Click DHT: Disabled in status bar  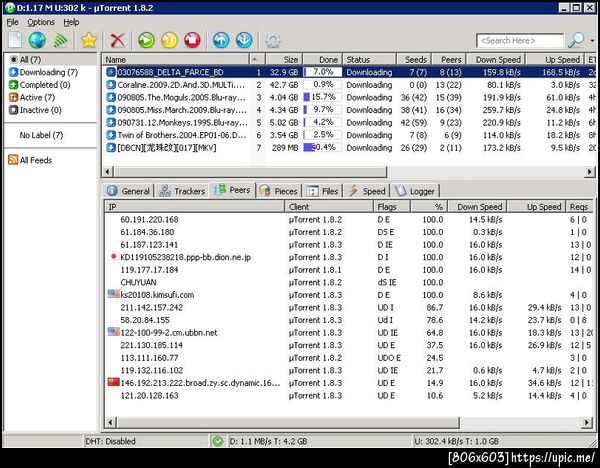[x=111, y=441]
